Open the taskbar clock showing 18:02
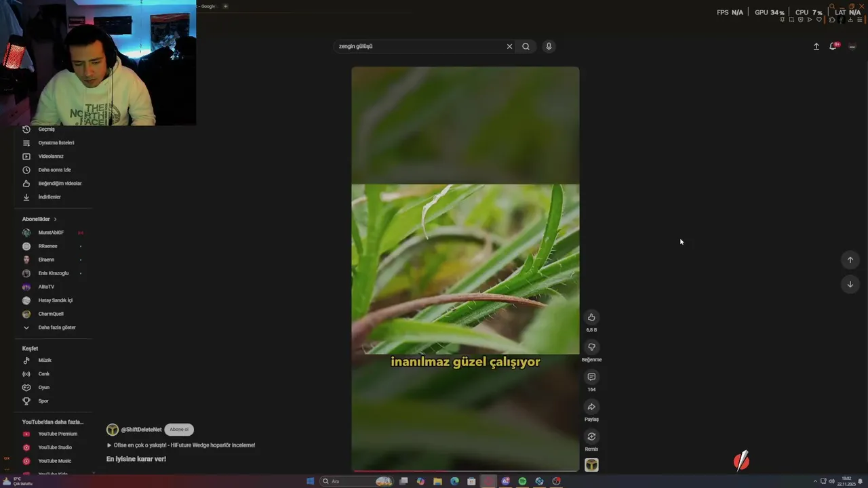The height and width of the screenshot is (488, 868). 846,481
